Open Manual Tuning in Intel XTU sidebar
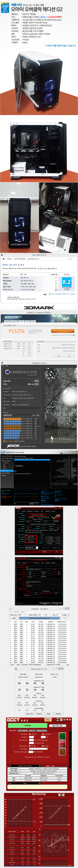The height and width of the screenshot is (868, 78). point(6,461)
